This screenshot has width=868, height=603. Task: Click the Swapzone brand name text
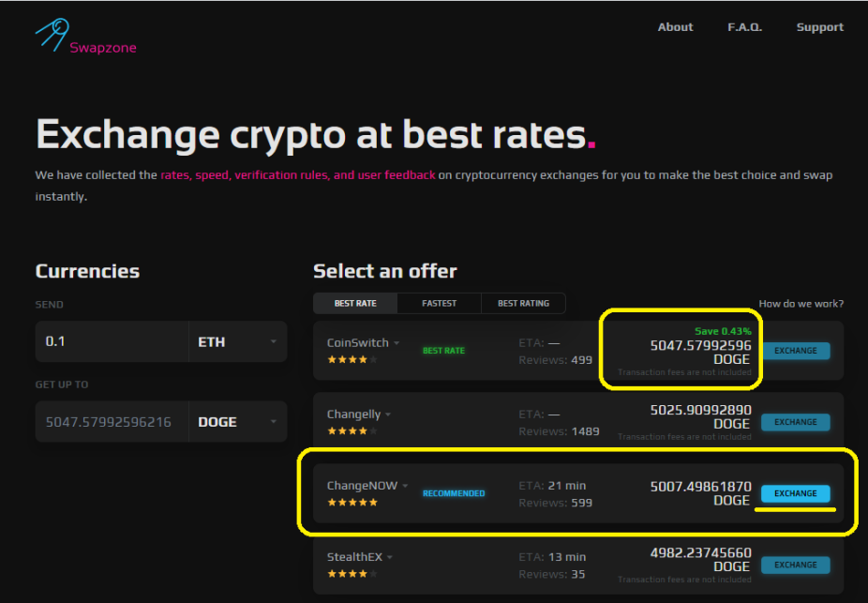103,48
